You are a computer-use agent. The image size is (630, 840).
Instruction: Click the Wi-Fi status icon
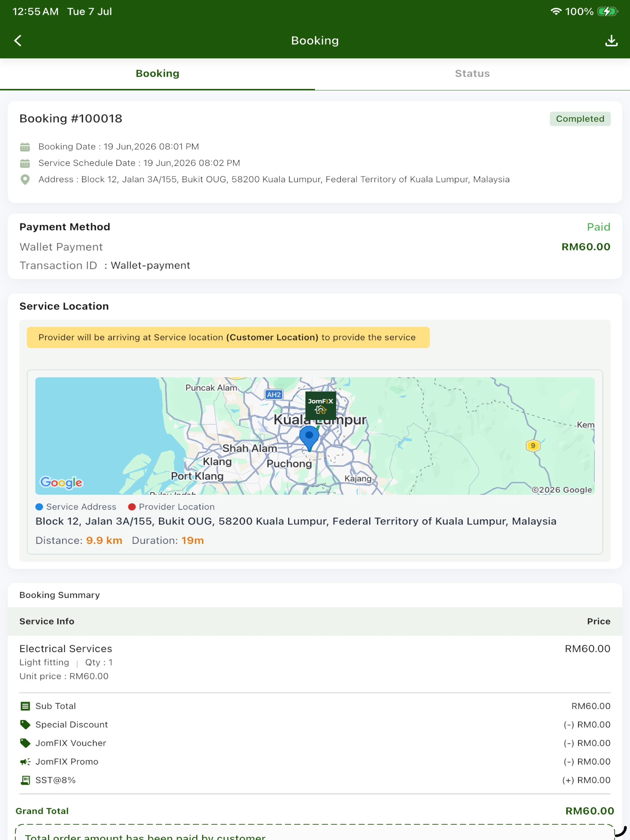[556, 11]
